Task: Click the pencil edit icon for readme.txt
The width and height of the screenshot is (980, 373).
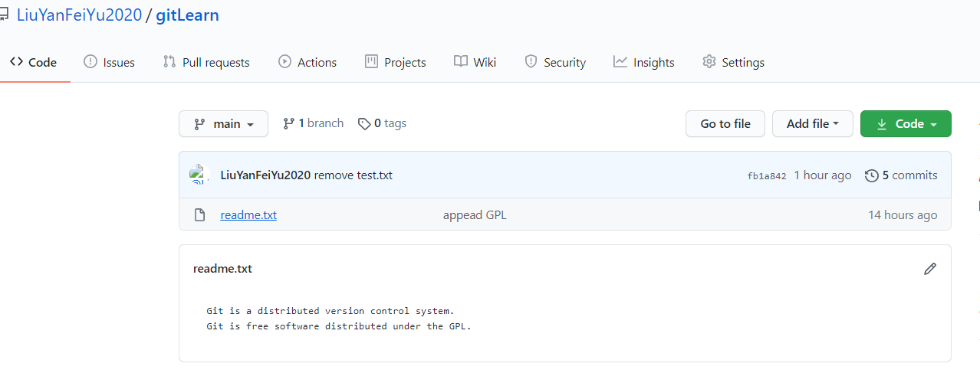Action: pyautogui.click(x=930, y=269)
